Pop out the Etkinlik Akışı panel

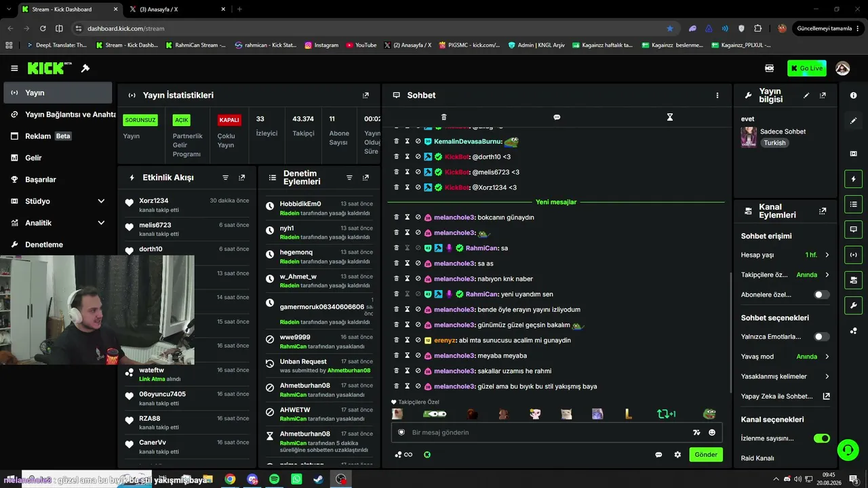(x=241, y=178)
